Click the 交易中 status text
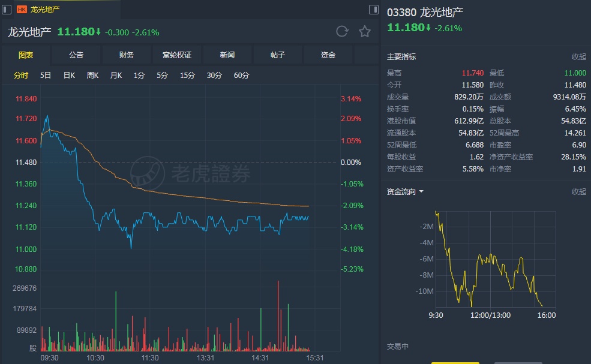591x364 pixels. coord(398,346)
